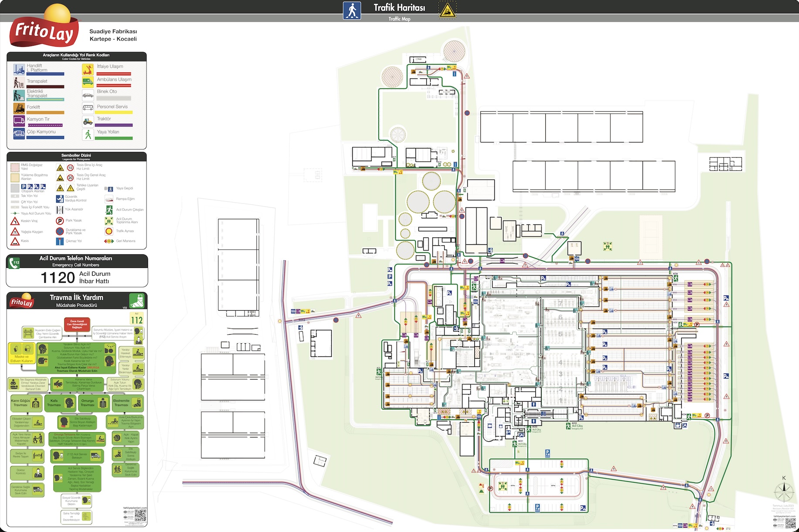Click the compass rose marked K
This screenshot has width=799, height=532.
click(x=784, y=492)
